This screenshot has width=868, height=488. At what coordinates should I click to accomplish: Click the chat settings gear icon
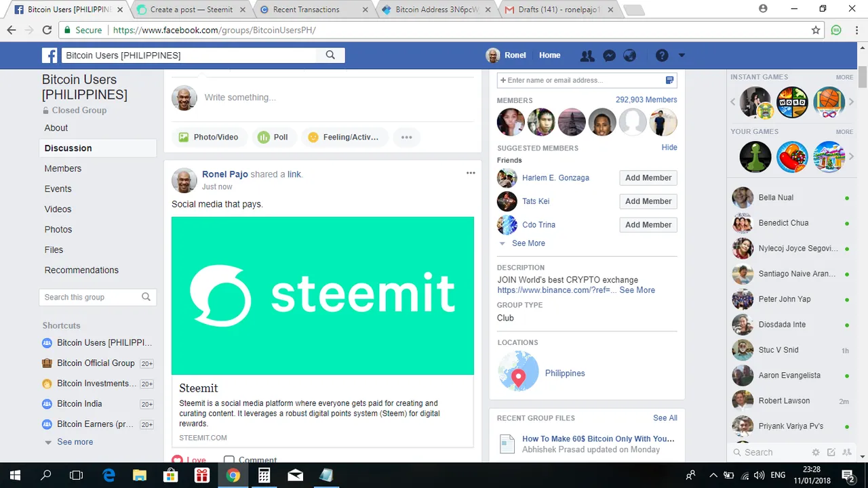tap(816, 452)
